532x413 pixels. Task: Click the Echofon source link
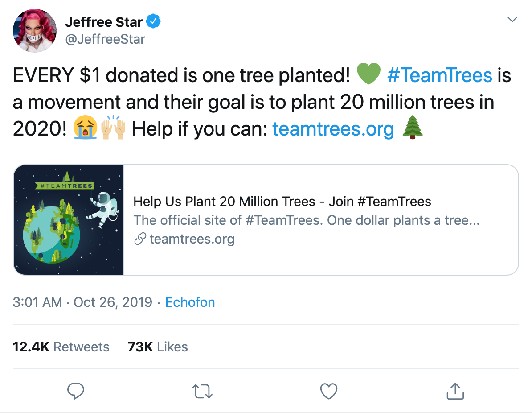(x=190, y=302)
